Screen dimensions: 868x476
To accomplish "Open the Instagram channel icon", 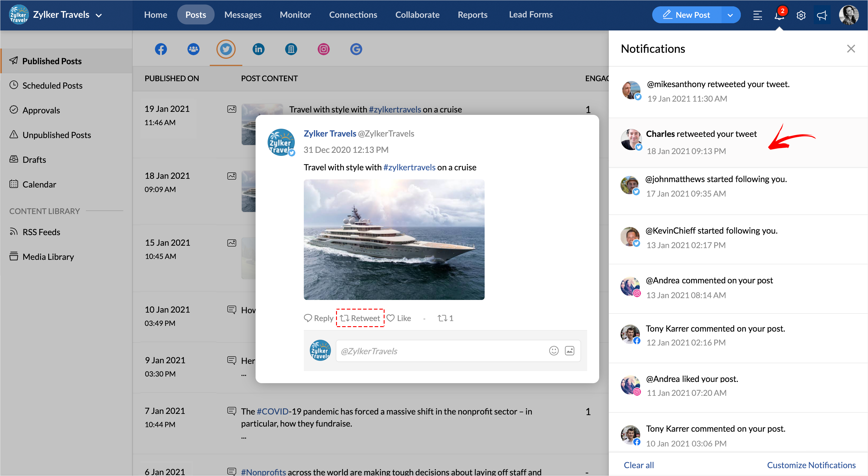I will 323,49.
